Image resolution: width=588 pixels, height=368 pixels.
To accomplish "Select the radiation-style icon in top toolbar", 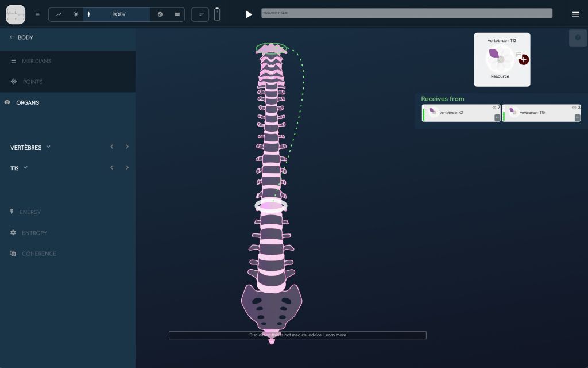I will [x=160, y=14].
